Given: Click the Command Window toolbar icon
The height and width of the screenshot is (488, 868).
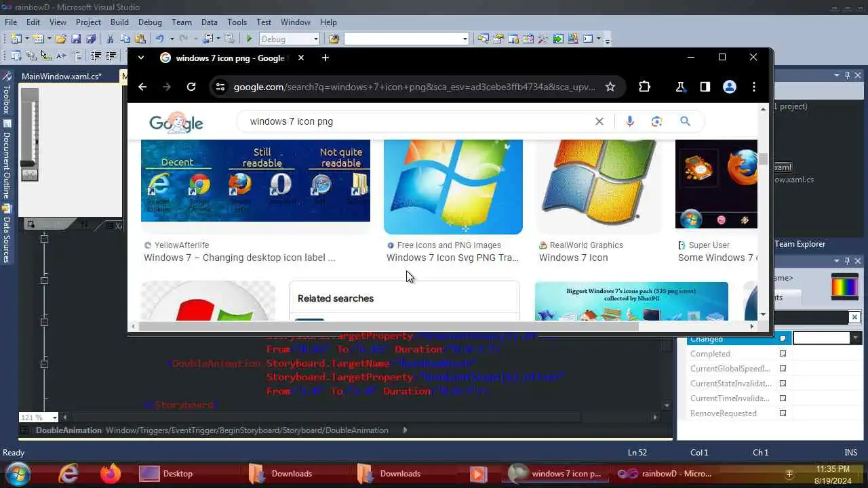Looking at the screenshot, I should pyautogui.click(x=588, y=39).
